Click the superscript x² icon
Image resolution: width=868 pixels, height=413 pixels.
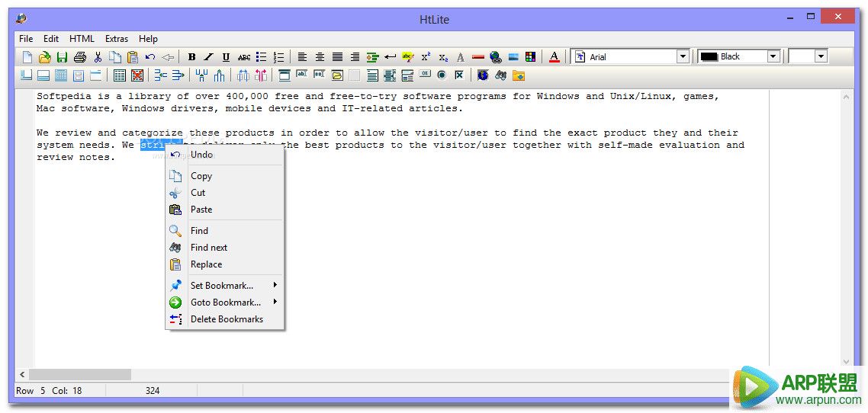click(426, 57)
